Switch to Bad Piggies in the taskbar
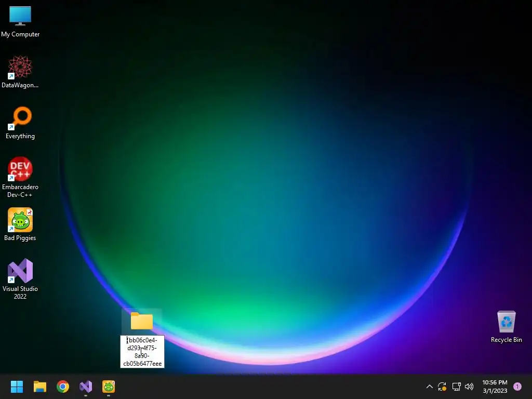 point(109,387)
